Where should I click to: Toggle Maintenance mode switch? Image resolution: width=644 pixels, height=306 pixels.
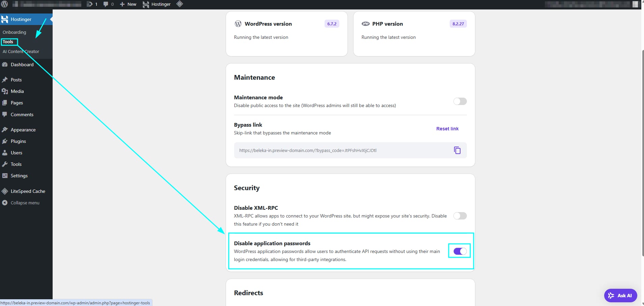tap(460, 101)
